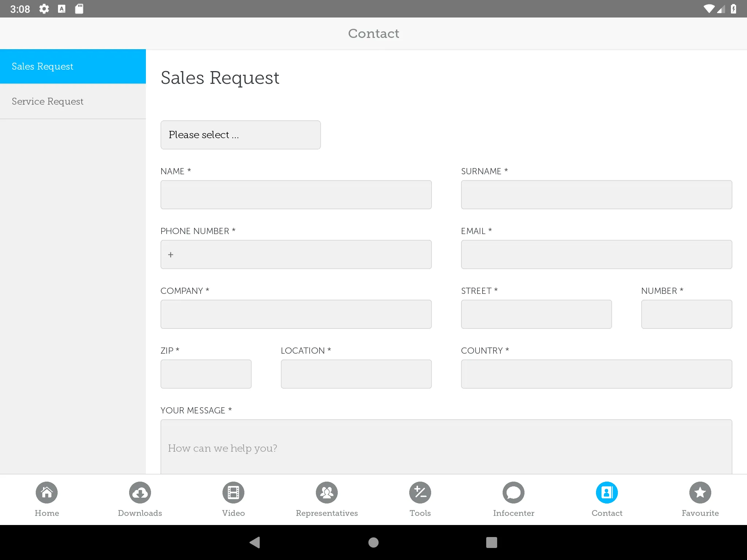
Task: Click the COMPANY input field
Action: (x=296, y=314)
